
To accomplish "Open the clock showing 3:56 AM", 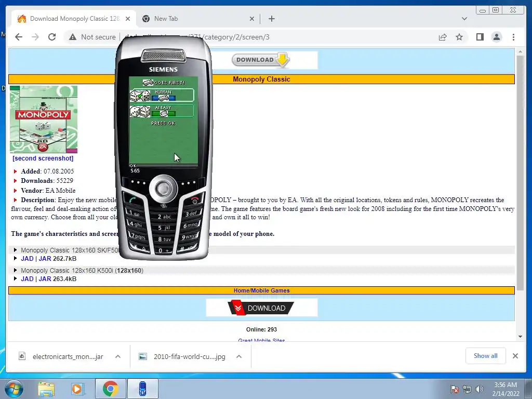I will [506, 389].
